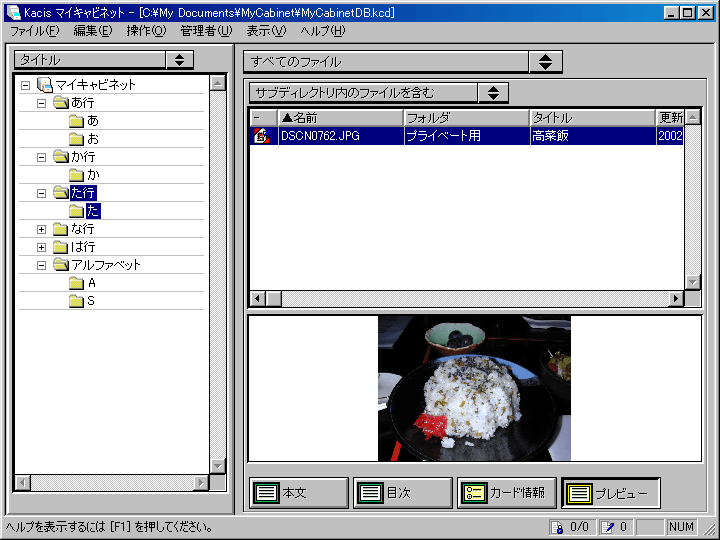Click the 目次 button

(403, 493)
